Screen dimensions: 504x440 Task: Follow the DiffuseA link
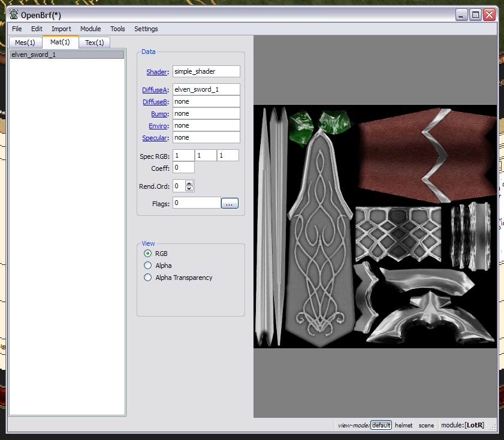[x=154, y=90]
